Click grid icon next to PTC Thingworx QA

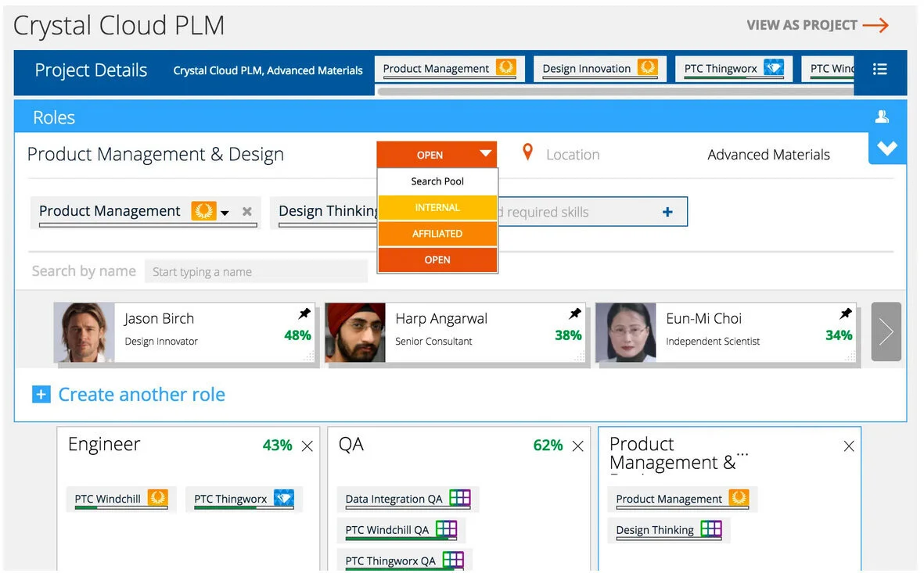click(453, 560)
